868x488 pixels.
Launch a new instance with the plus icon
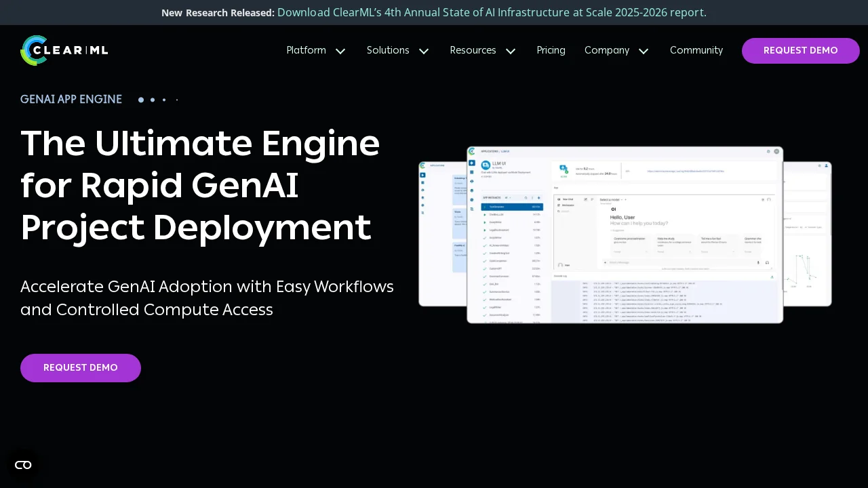point(538,198)
